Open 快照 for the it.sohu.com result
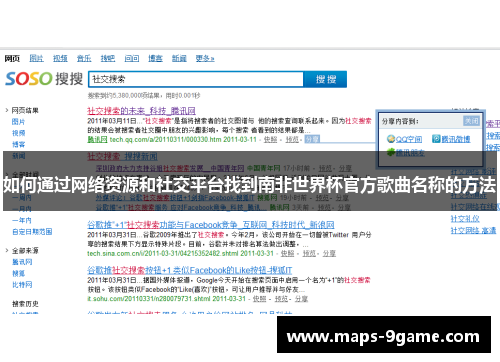The width and height of the screenshot is (500, 362). [259, 299]
